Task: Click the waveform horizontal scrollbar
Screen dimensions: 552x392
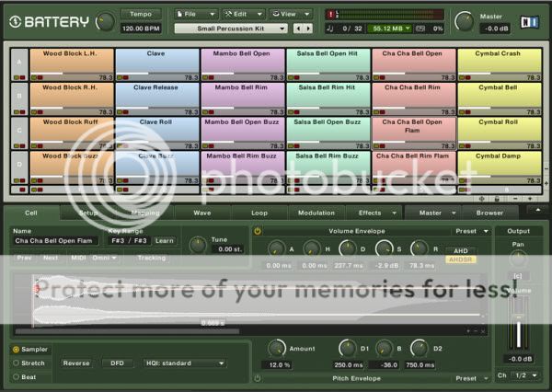Action: pyautogui.click(x=128, y=331)
